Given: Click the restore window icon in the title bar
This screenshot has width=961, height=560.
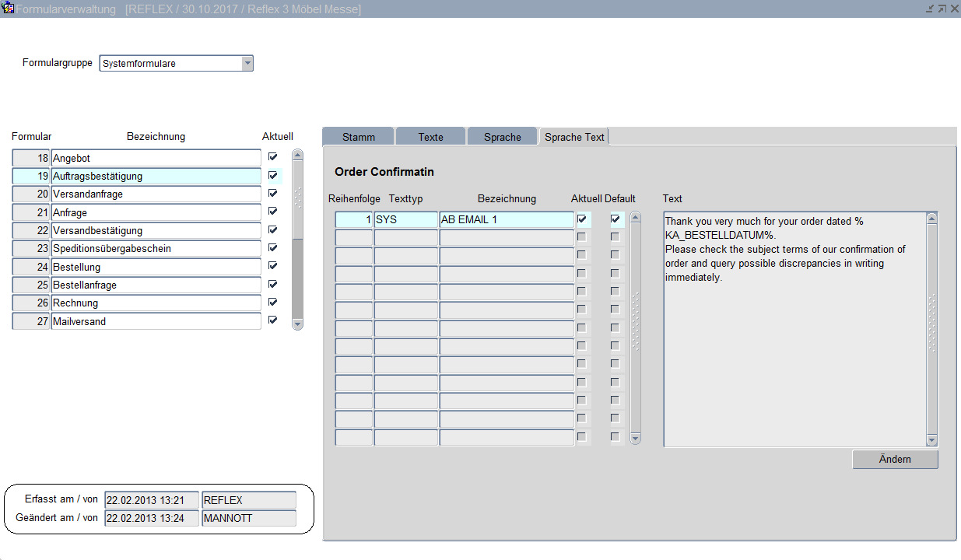Looking at the screenshot, I should click(x=942, y=9).
